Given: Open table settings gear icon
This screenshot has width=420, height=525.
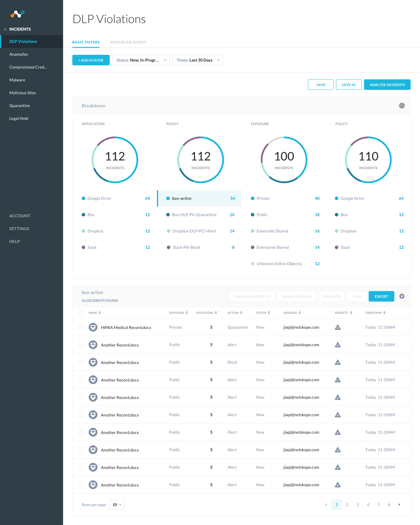Looking at the screenshot, I should (x=402, y=296).
